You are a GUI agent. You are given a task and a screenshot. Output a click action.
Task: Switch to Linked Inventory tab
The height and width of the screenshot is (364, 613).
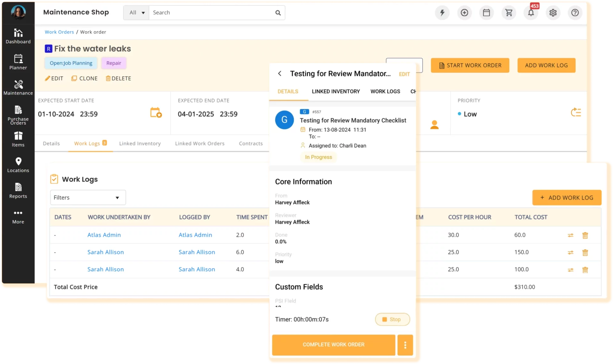140,144
